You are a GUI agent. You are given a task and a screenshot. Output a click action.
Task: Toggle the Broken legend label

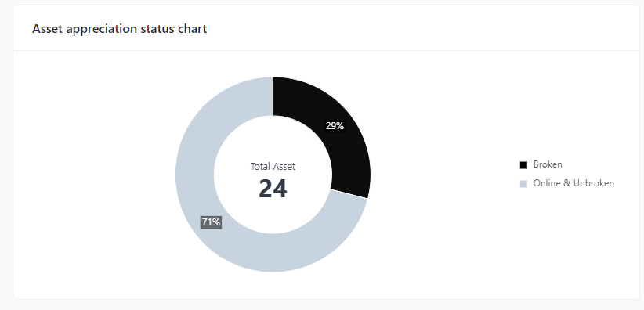[x=548, y=164]
